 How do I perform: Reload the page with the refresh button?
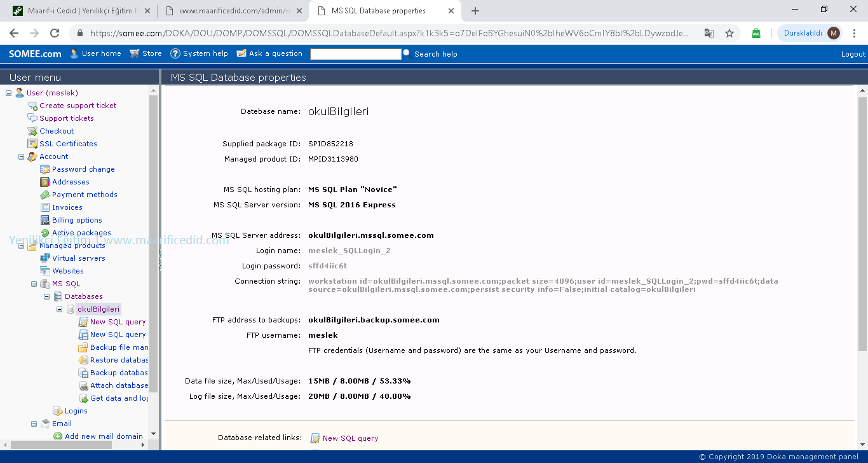click(55, 33)
